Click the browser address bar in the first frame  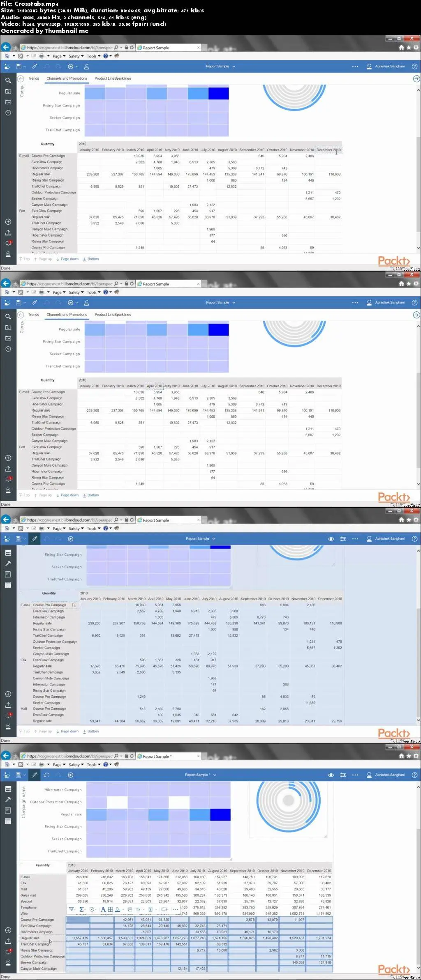tap(77, 48)
